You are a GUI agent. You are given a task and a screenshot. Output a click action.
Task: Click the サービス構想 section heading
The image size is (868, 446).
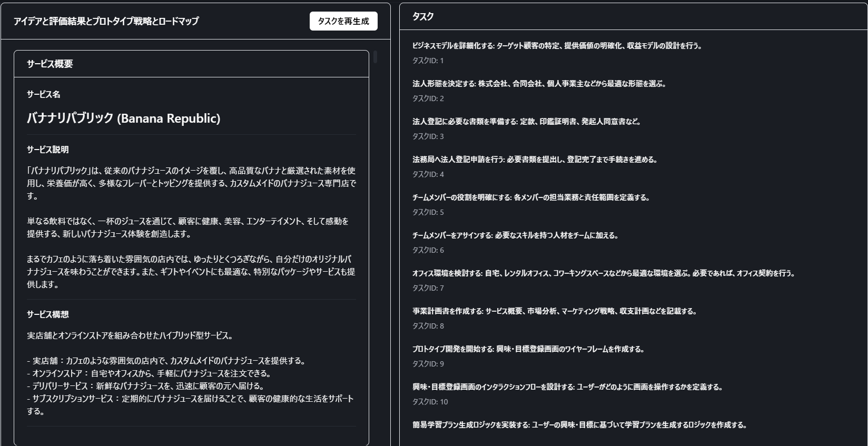48,314
